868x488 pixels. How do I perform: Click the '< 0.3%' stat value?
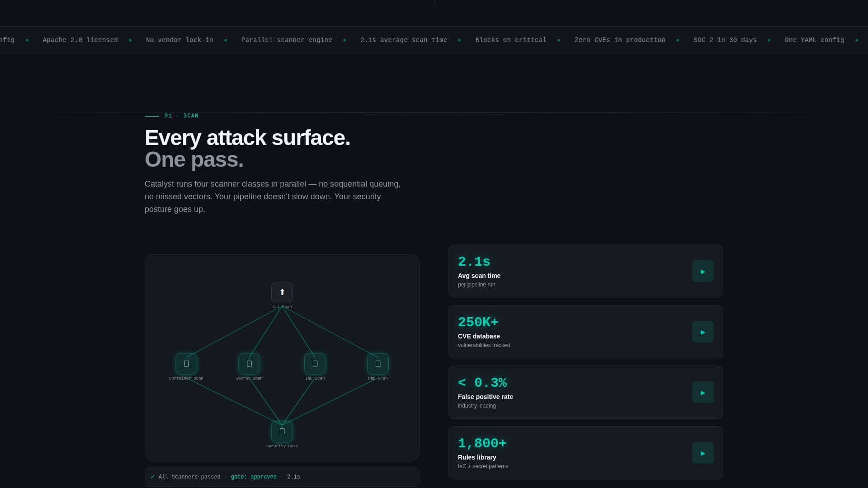click(482, 383)
